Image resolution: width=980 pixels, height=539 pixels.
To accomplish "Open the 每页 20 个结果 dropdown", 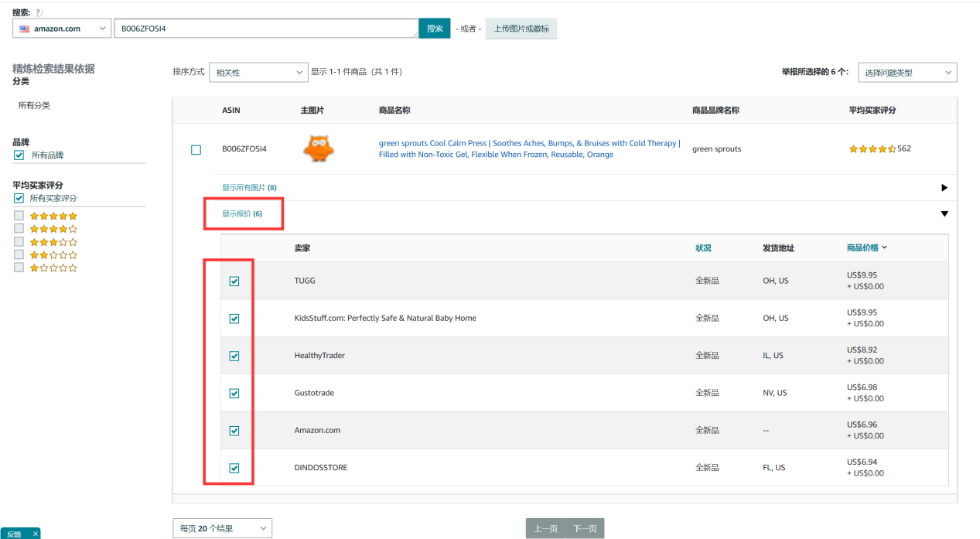I will [x=222, y=528].
